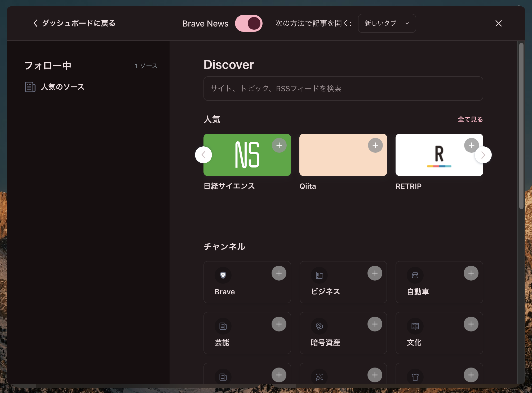Add the channel with the t-shirt icon
The width and height of the screenshot is (532, 393).
(471, 375)
